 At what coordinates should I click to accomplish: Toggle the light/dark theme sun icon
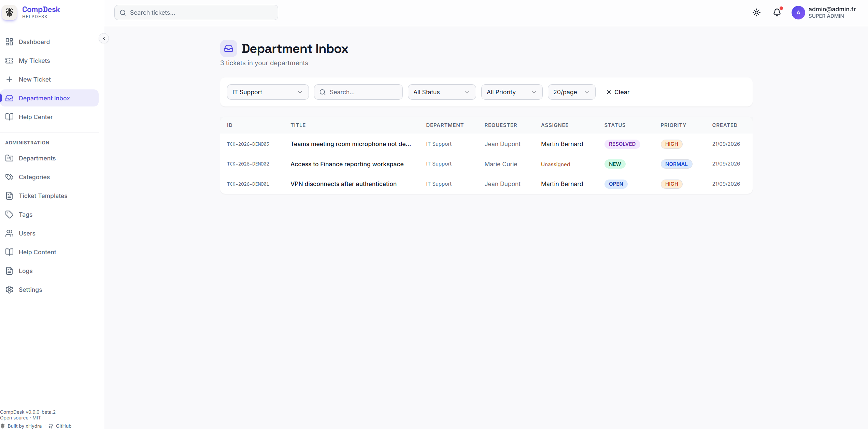[x=756, y=13]
